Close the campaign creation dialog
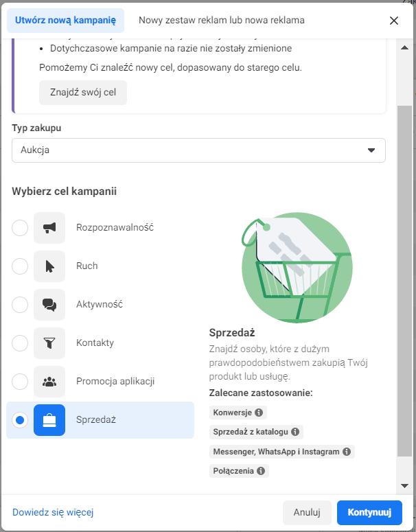Screen dimensions: 416x532 [394, 21]
